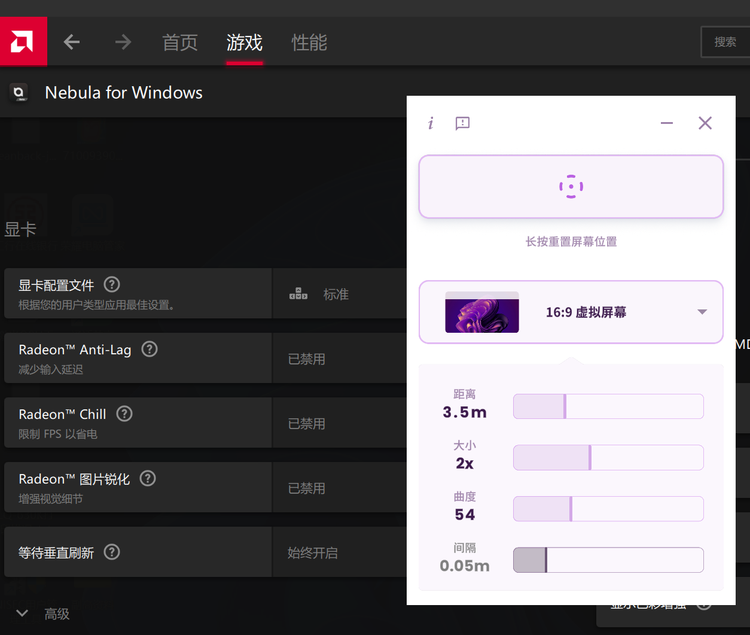Toggle Radeon Anti-Lag 已禁用 setting

307,359
